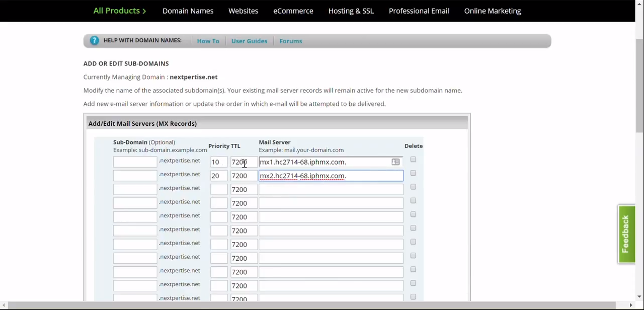This screenshot has height=310, width=644.
Task: Open the All Products menu
Action: pos(120,11)
